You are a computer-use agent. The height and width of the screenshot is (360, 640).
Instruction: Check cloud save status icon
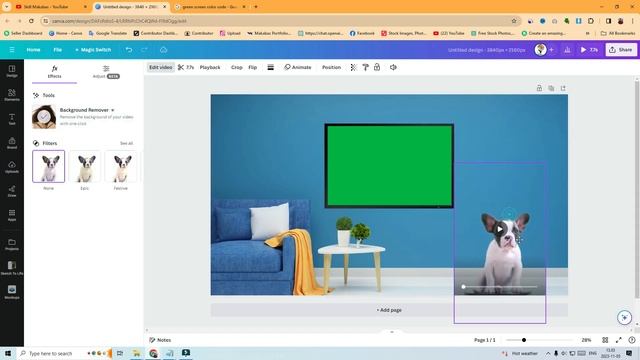(164, 50)
